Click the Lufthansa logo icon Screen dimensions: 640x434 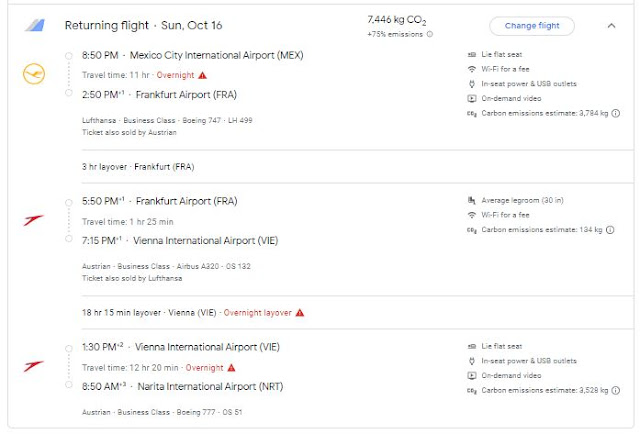(x=34, y=74)
